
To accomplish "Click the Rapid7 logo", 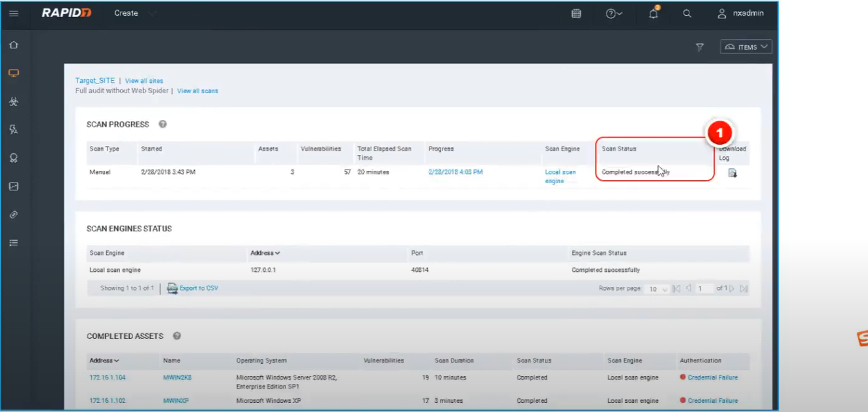I will [x=66, y=13].
